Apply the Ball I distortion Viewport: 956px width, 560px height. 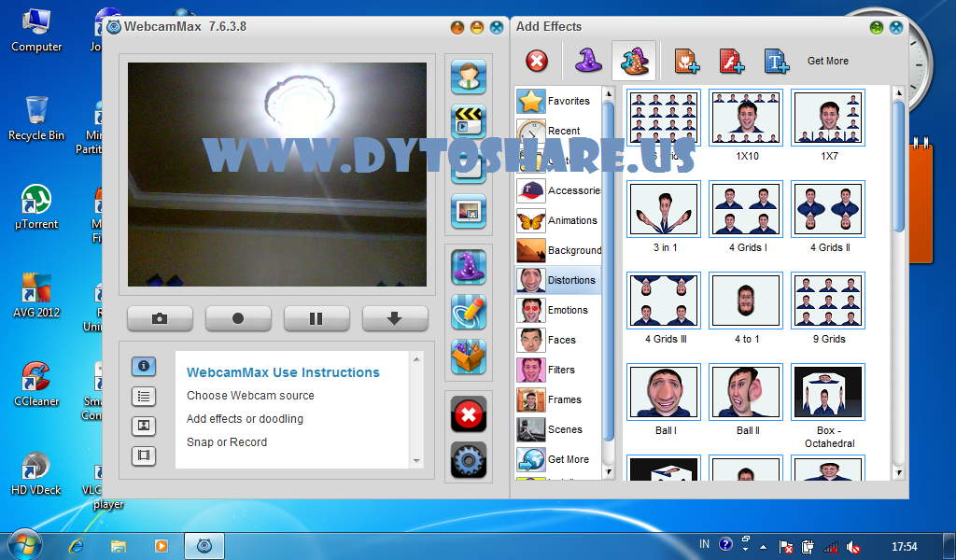[x=664, y=392]
